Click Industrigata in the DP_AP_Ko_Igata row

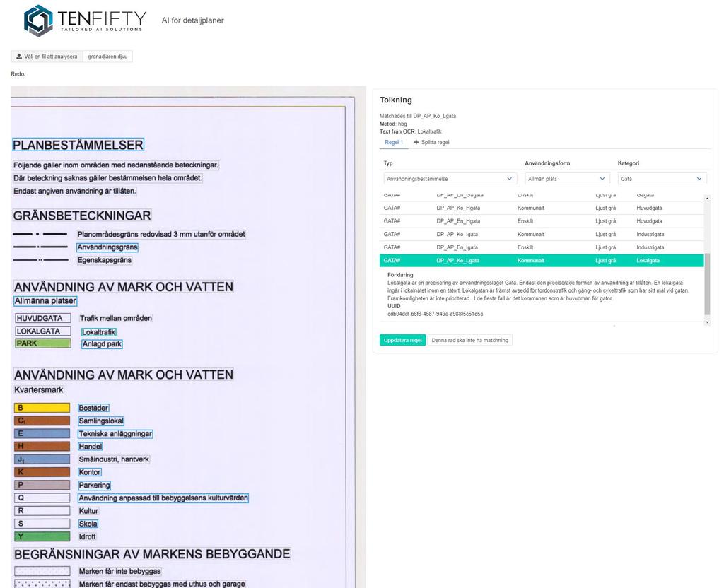point(650,235)
